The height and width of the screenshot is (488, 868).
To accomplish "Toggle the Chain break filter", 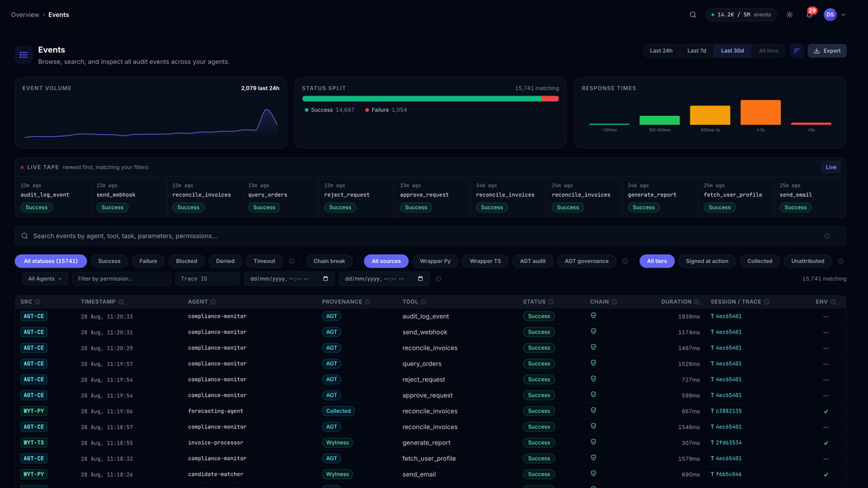I will pos(330,261).
